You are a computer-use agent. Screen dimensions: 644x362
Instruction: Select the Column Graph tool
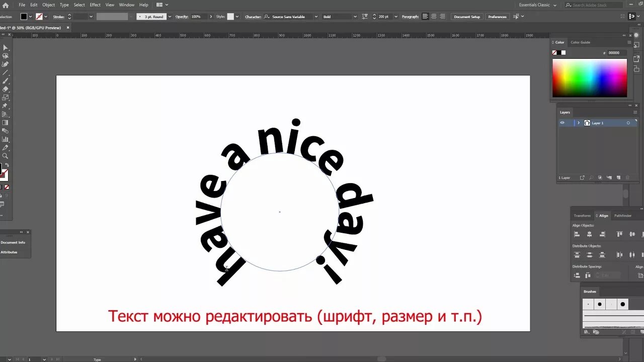[x=5, y=139]
